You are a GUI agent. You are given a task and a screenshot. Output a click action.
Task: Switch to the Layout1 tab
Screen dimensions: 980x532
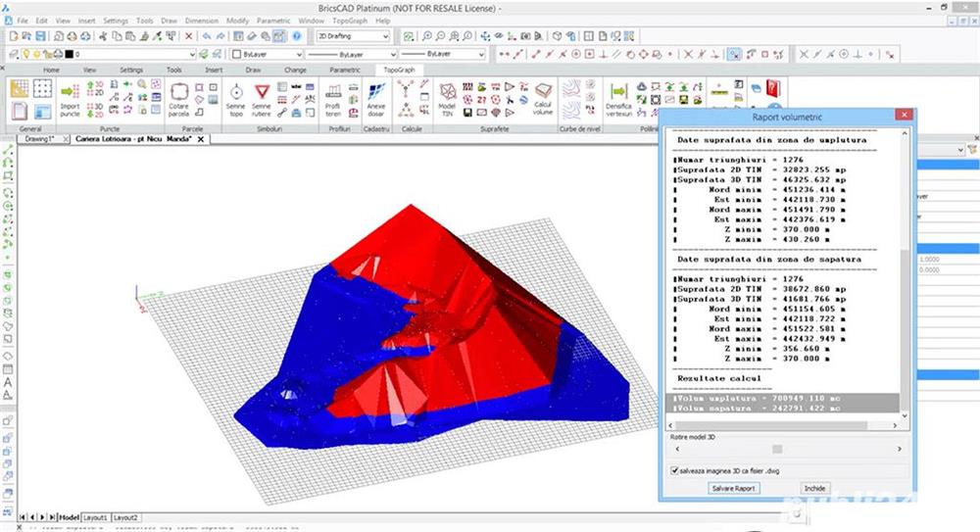95,516
